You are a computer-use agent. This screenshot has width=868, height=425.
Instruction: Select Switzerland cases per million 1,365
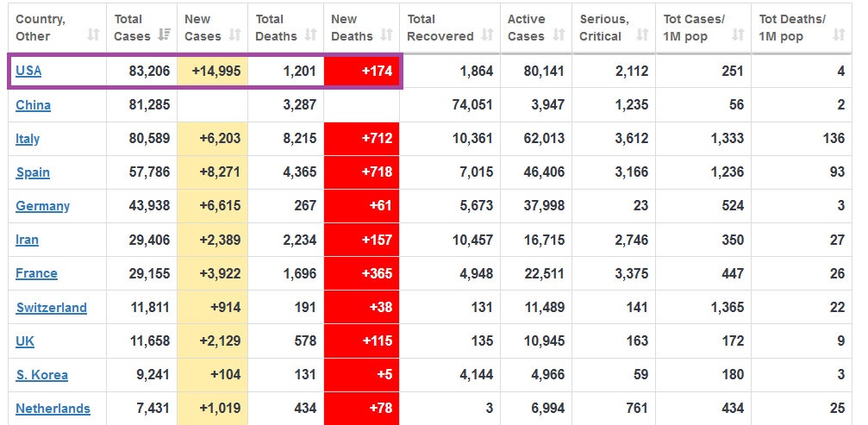click(x=727, y=307)
